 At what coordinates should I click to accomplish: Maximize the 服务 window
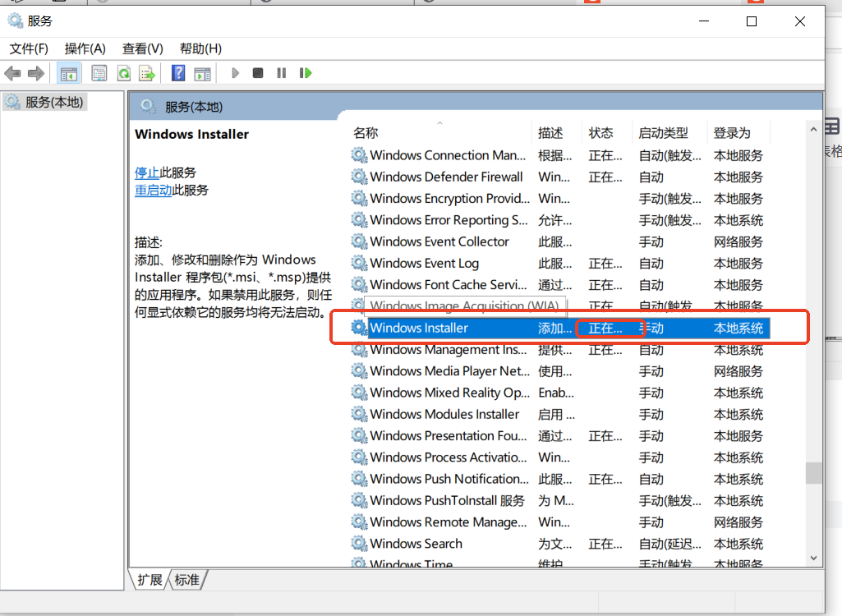click(x=752, y=21)
